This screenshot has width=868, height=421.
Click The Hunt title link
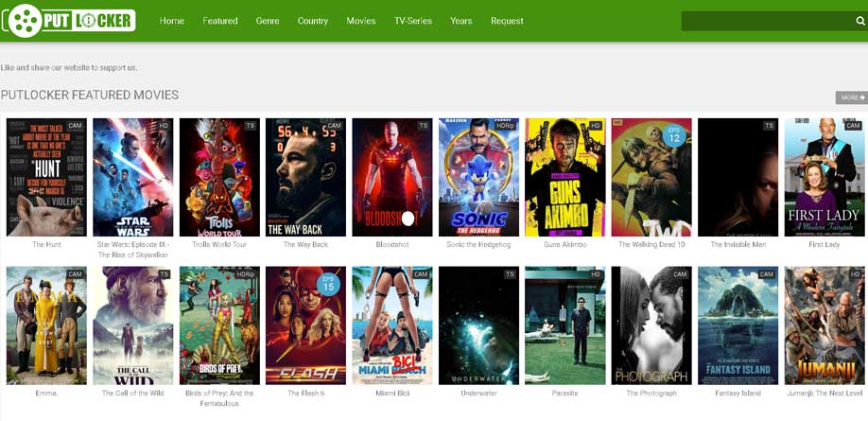[x=46, y=244]
